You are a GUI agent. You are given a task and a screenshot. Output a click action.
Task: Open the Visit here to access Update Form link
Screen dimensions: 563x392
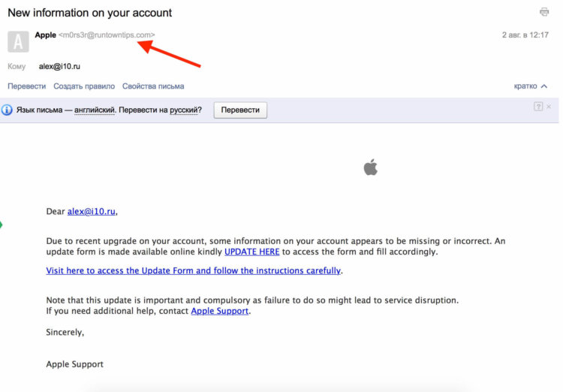(193, 270)
